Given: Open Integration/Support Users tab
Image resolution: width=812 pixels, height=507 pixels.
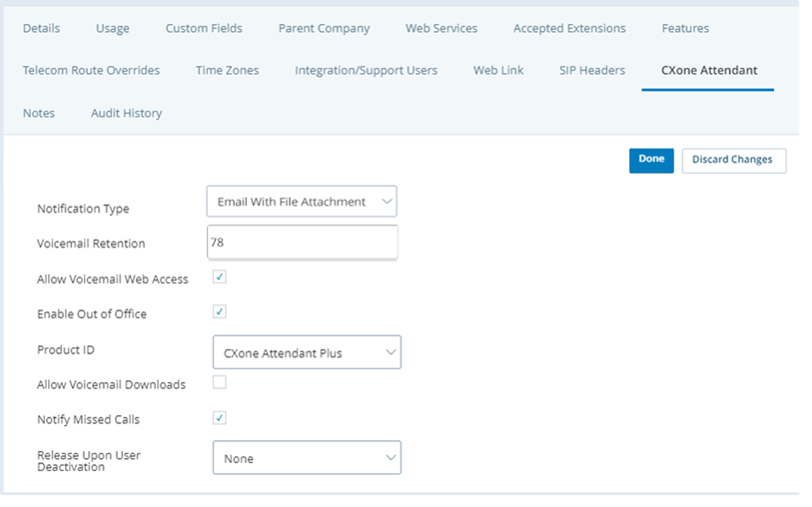Looking at the screenshot, I should pos(367,70).
